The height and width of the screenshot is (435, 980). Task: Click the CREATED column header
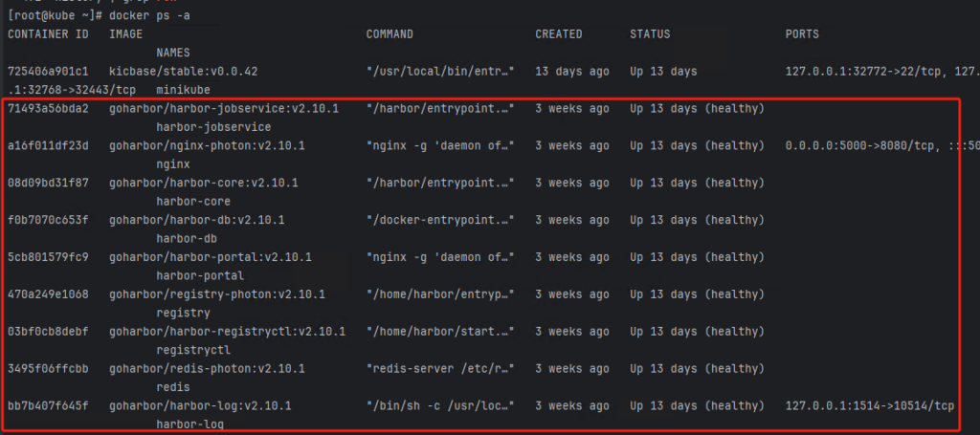click(x=559, y=34)
